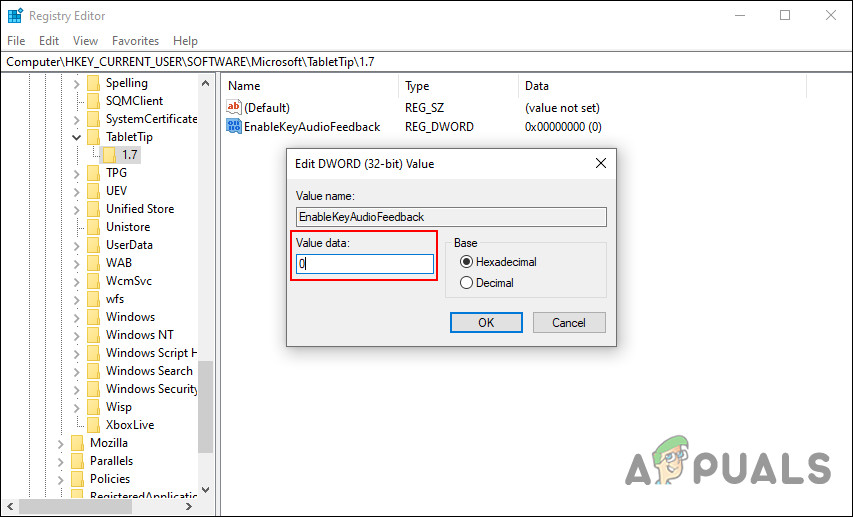Click the Windows NT folder icon

coord(94,334)
